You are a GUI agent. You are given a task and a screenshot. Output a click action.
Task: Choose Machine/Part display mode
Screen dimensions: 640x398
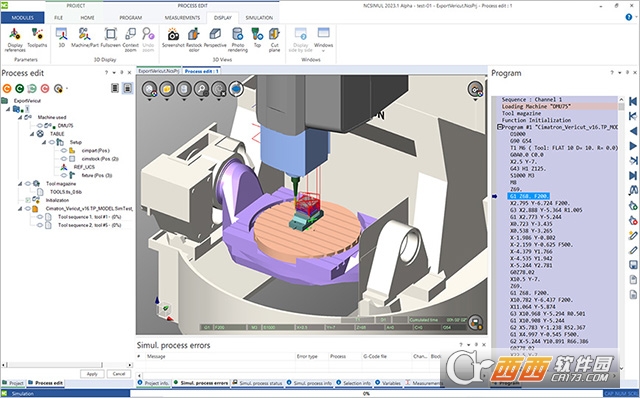(85, 38)
